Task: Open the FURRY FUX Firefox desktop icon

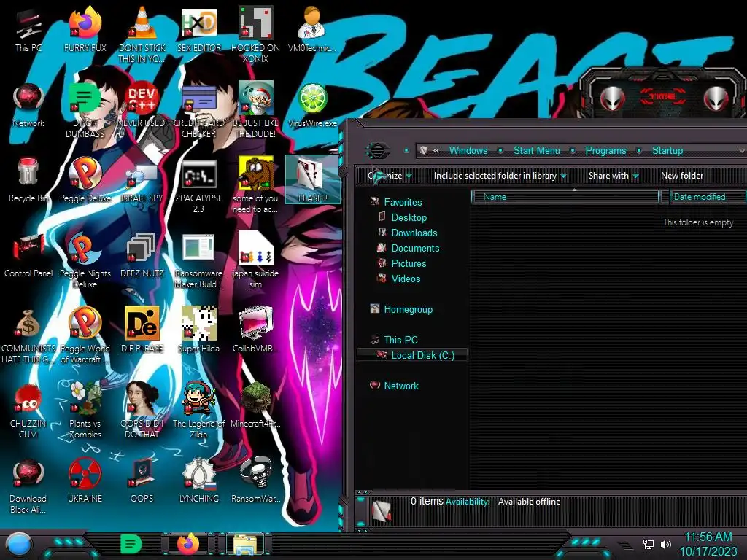Action: coord(85,29)
